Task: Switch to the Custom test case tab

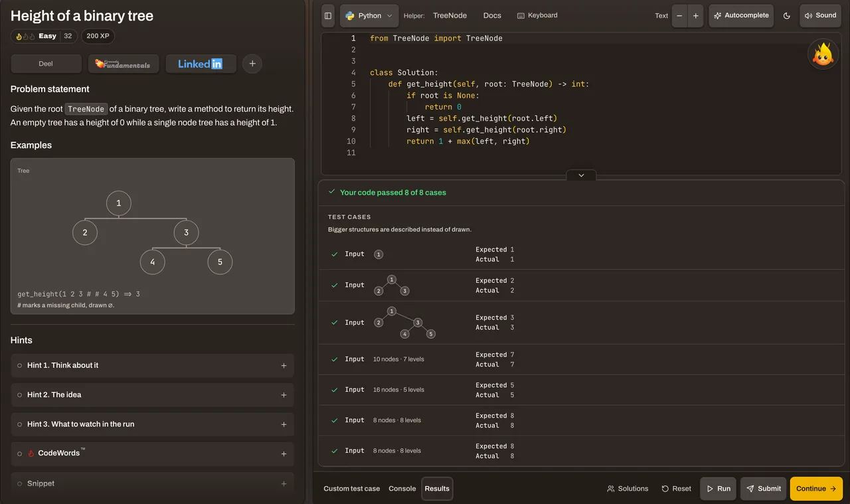Action: (352, 489)
